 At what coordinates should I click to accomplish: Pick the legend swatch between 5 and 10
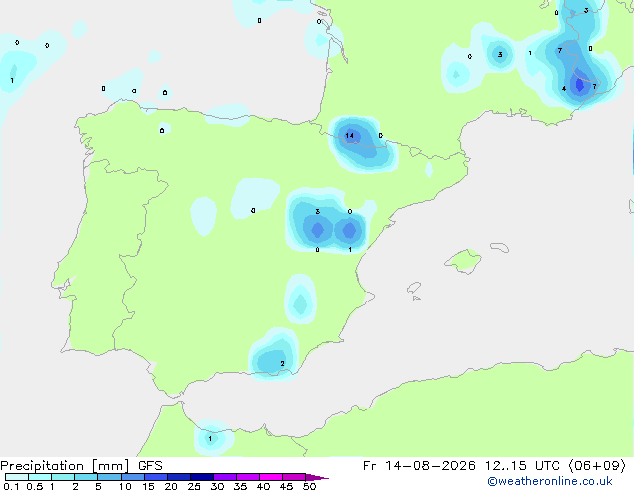tap(109, 477)
